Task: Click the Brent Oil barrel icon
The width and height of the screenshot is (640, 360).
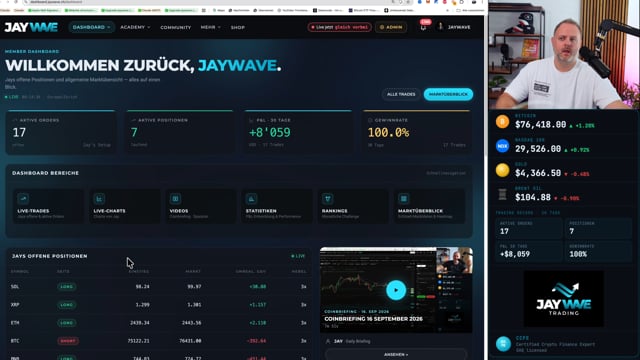Action: [502, 194]
